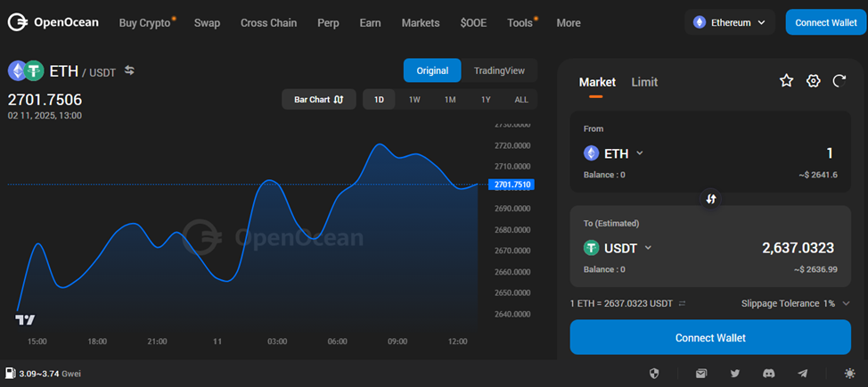868x387 pixels.
Task: Open the Ethereum network dropdown
Action: 730,22
